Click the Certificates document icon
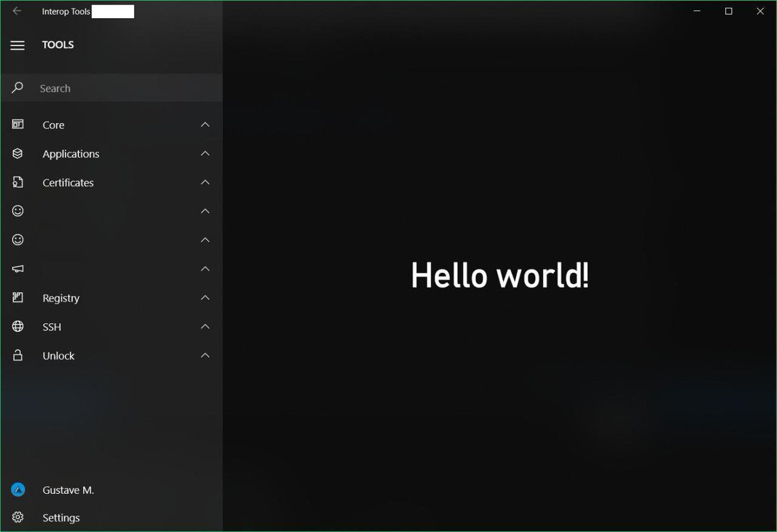This screenshot has width=777, height=532. click(17, 183)
